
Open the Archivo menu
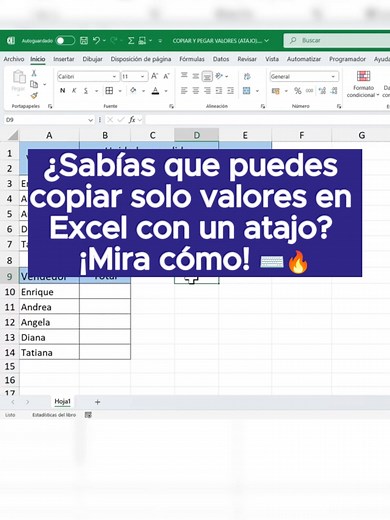click(x=14, y=59)
